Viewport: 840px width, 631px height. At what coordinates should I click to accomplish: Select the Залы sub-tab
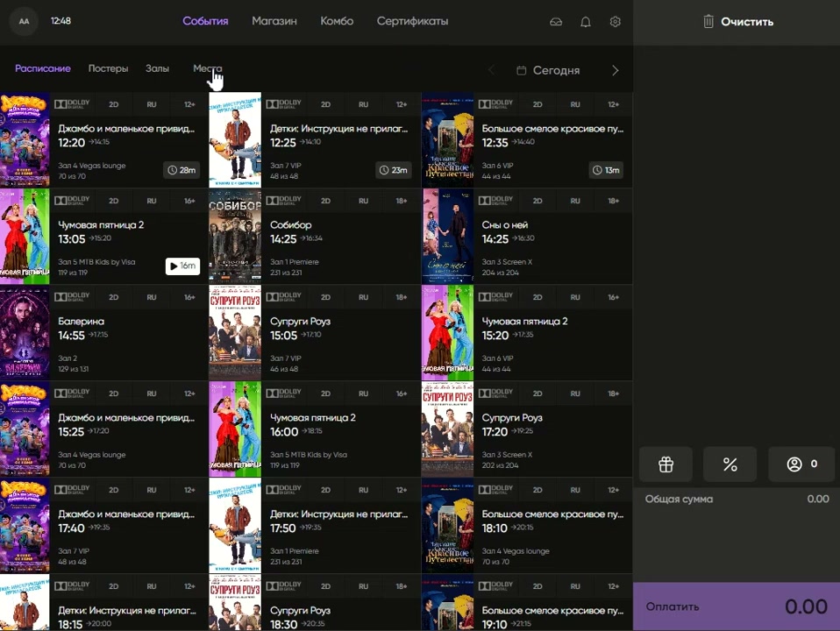(x=158, y=68)
